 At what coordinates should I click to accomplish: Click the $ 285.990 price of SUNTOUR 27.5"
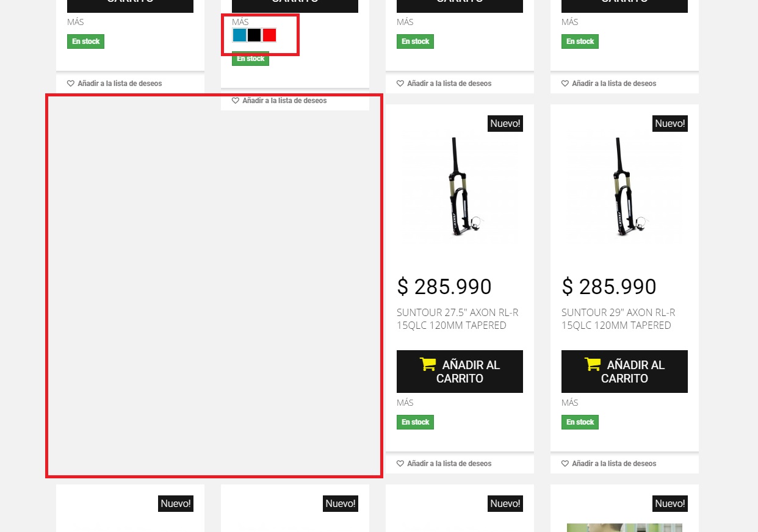[444, 287]
